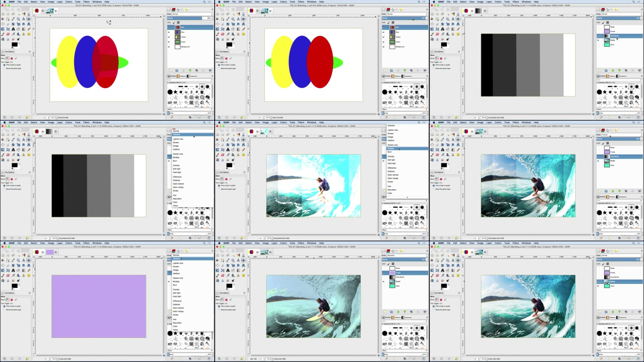Open brush filter dropdown in Saturation-mode window
The width and height of the screenshot is (644, 362).
(404, 321)
